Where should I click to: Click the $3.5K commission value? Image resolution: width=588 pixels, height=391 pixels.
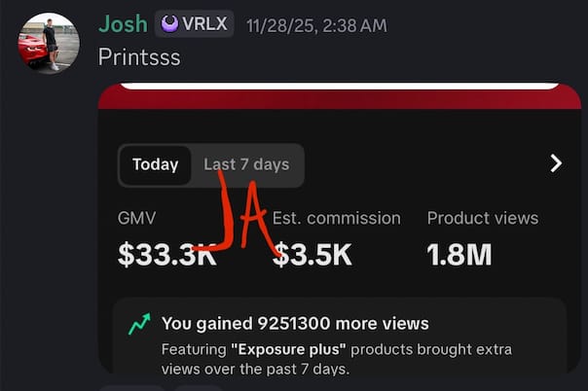point(312,254)
